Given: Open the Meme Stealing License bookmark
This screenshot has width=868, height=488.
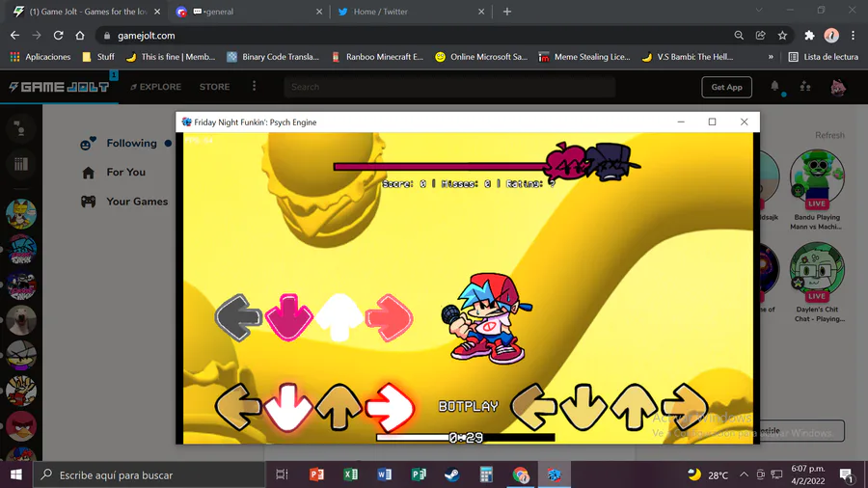Looking at the screenshot, I should 584,57.
